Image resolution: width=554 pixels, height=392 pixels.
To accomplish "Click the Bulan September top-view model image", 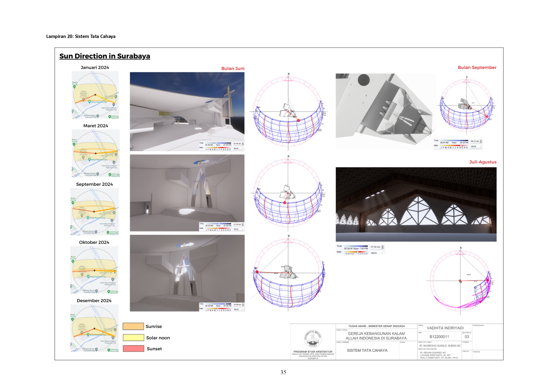I will point(386,111).
